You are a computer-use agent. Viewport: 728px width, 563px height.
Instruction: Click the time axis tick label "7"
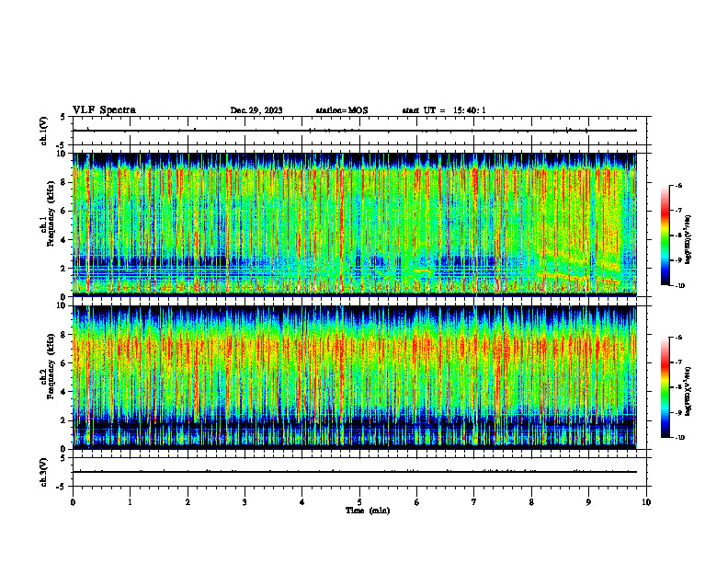(x=474, y=502)
